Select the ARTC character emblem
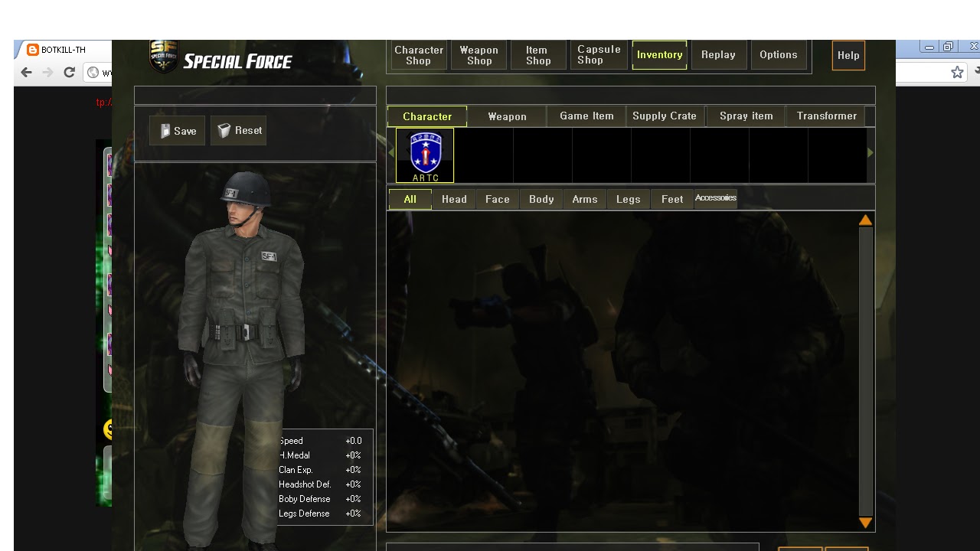Screen dimensions: 980x551 pos(425,156)
